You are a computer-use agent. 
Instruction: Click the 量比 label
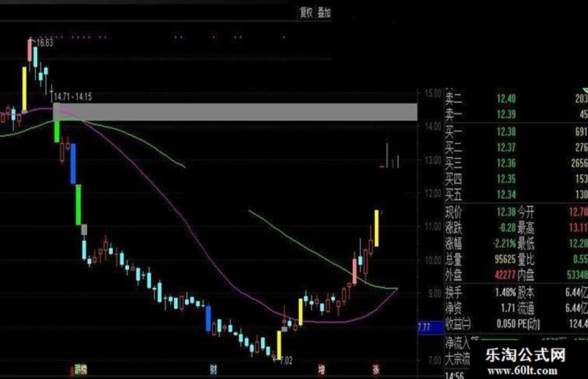pyautogui.click(x=526, y=260)
